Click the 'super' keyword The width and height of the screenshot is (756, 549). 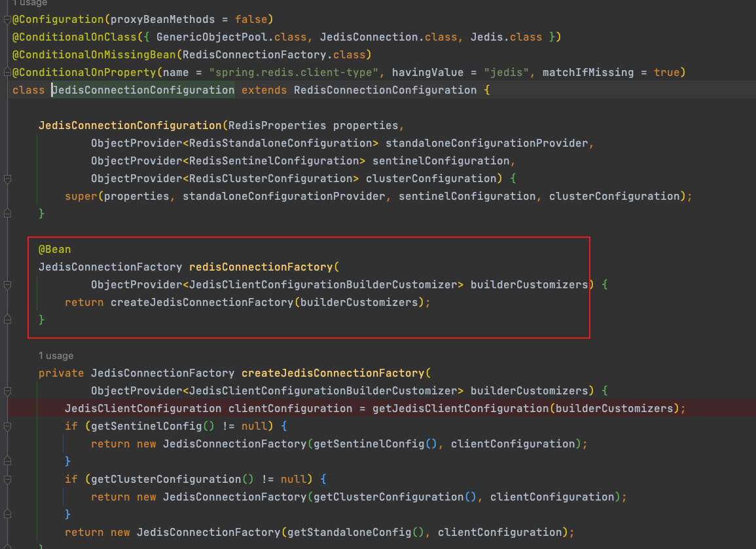pyautogui.click(x=81, y=197)
